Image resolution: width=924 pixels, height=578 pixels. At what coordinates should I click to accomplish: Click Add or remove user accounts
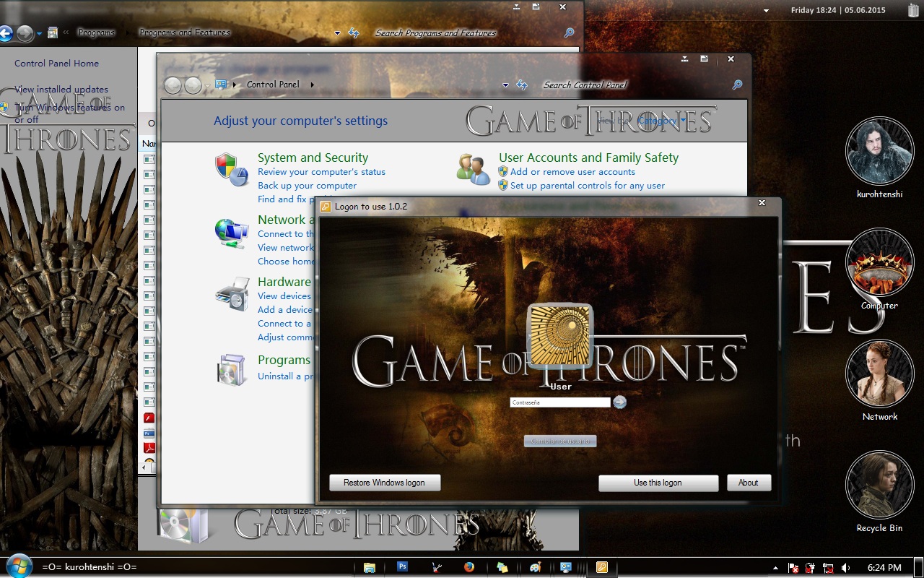click(x=572, y=172)
